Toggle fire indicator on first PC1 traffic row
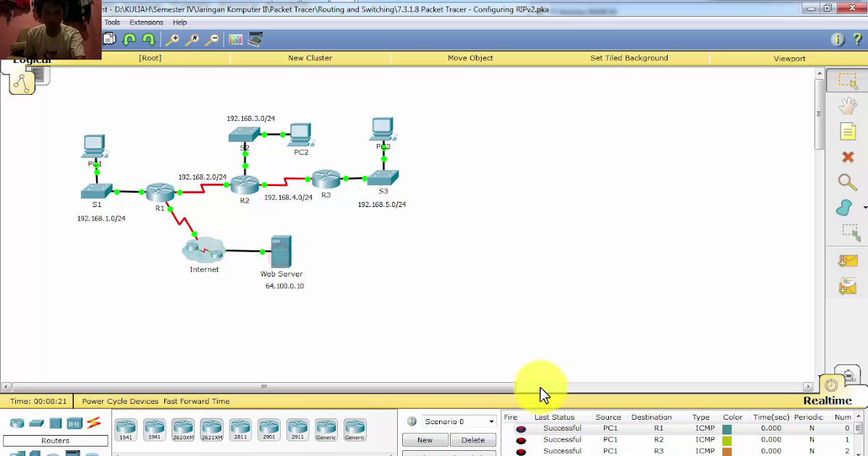 click(521, 428)
